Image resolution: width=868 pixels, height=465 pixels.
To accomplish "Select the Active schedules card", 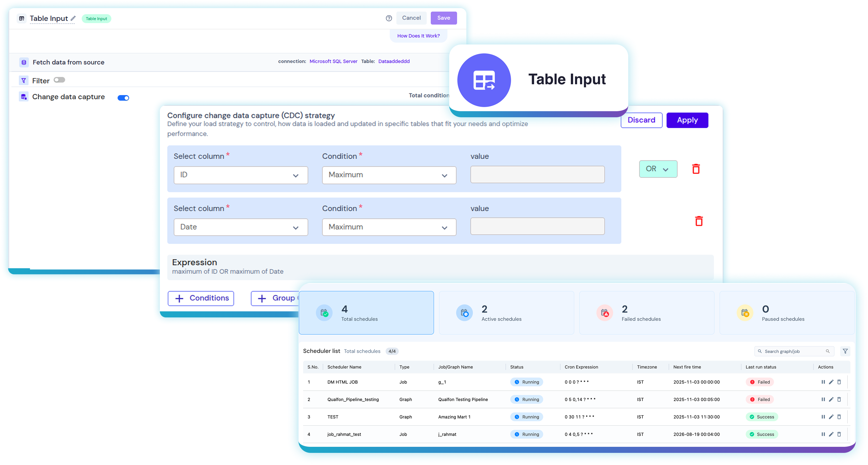I will [506, 313].
